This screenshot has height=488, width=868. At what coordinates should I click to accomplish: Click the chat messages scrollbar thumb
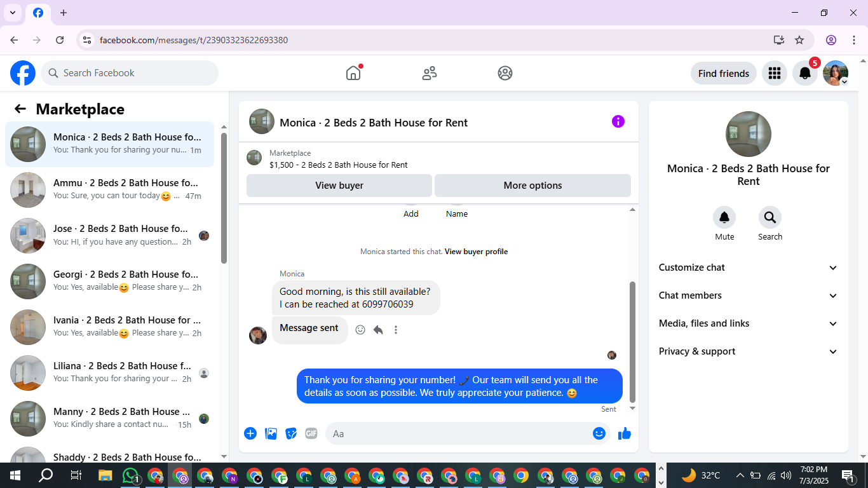tap(632, 342)
